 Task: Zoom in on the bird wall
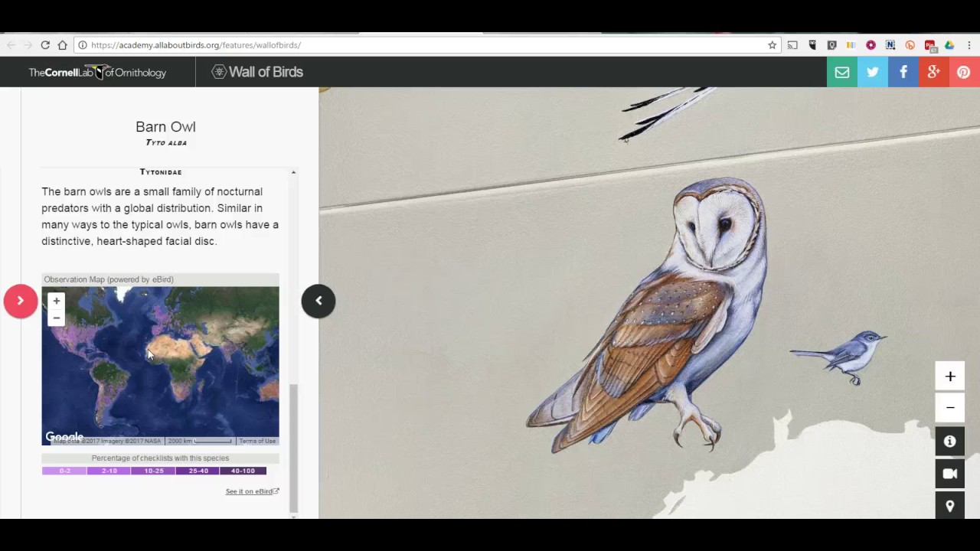pos(950,377)
